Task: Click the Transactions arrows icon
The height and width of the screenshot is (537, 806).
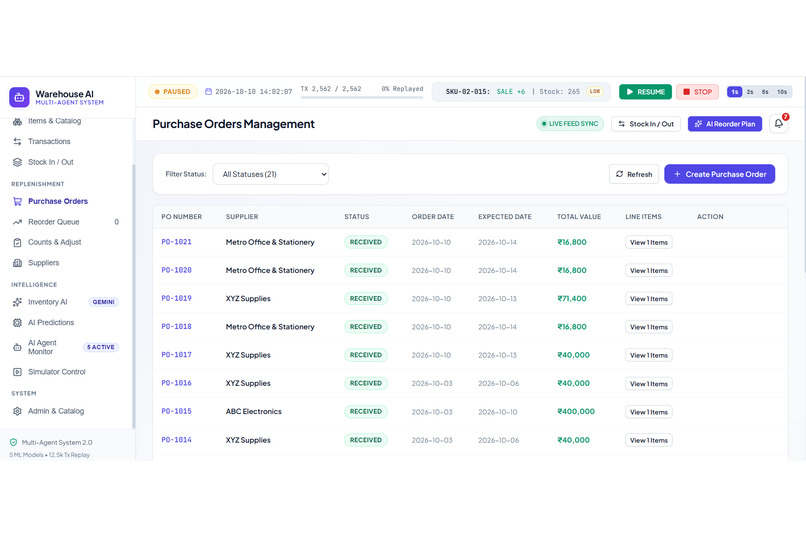Action: [17, 141]
